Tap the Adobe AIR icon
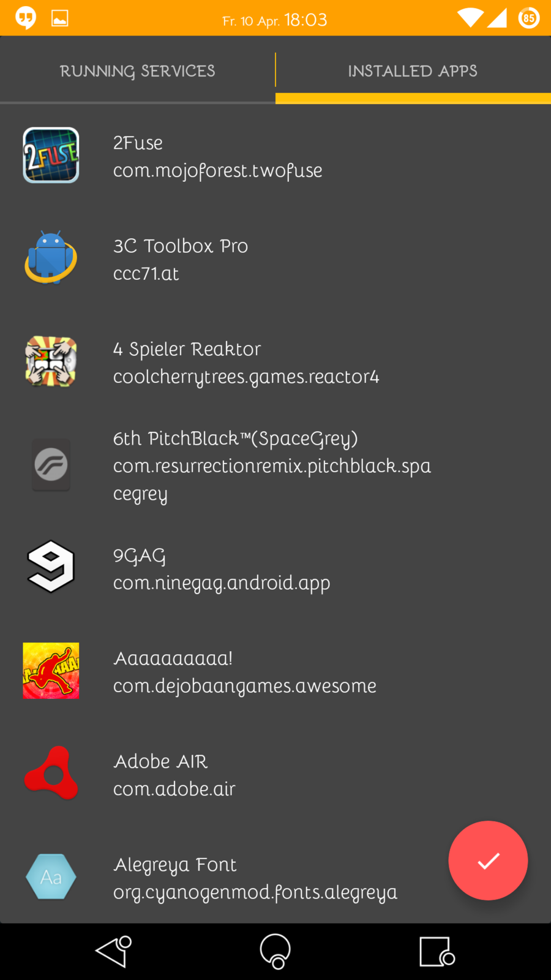This screenshot has width=551, height=980. [51, 774]
